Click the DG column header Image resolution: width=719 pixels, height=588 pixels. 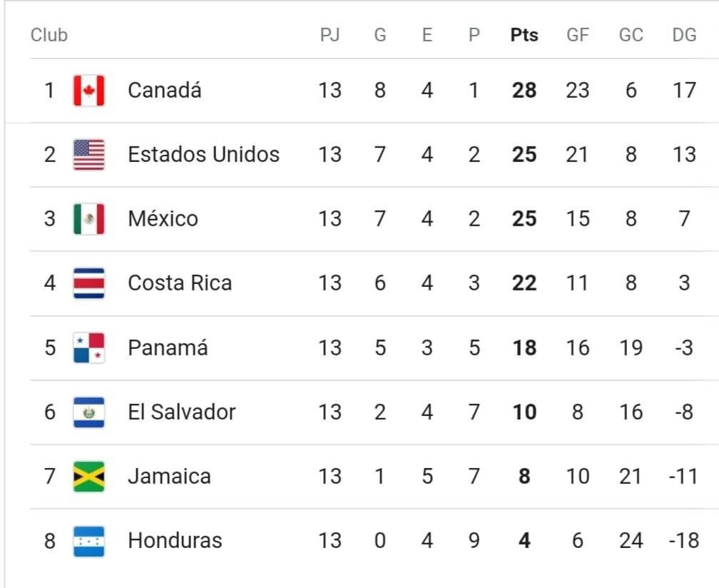(x=684, y=35)
